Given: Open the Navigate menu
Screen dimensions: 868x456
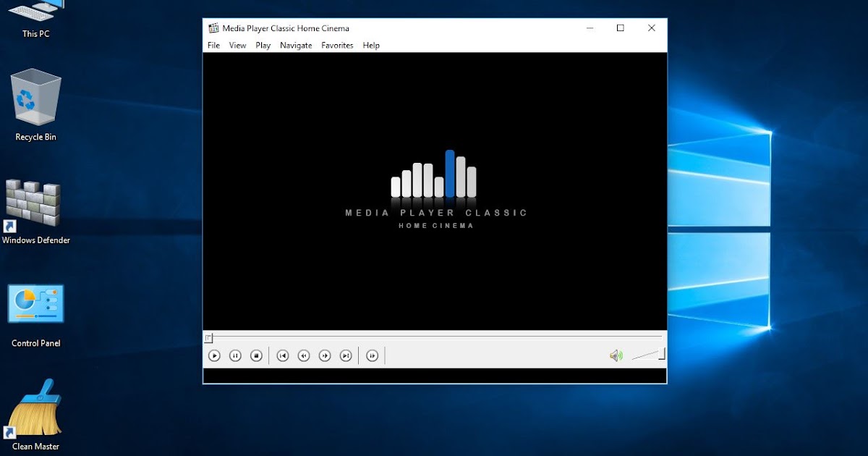Looking at the screenshot, I should 296,45.
